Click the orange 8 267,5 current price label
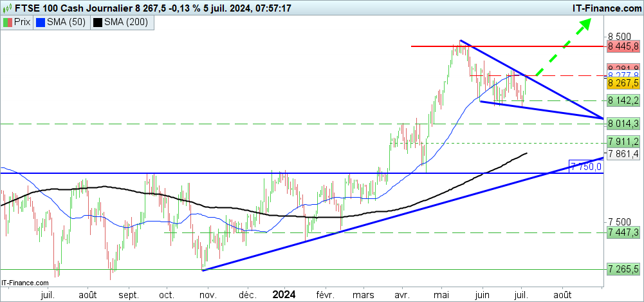Viewport: 644px width, 302px height. 623,83
